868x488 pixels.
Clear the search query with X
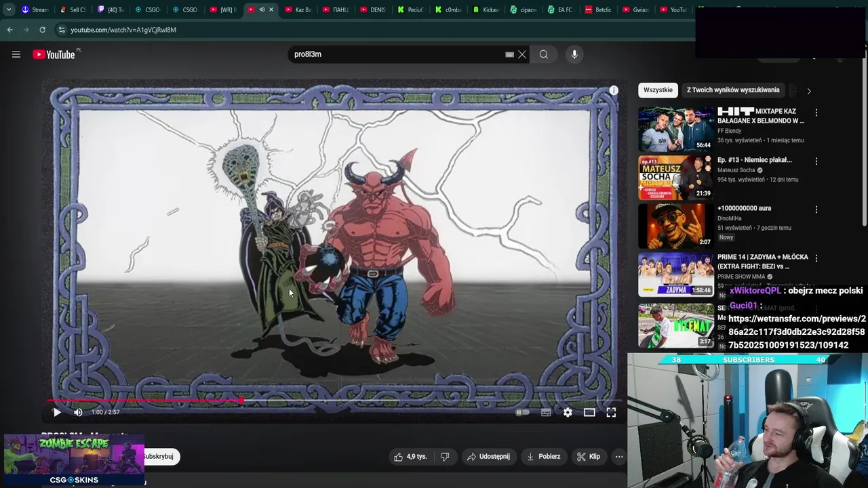pyautogui.click(x=522, y=54)
